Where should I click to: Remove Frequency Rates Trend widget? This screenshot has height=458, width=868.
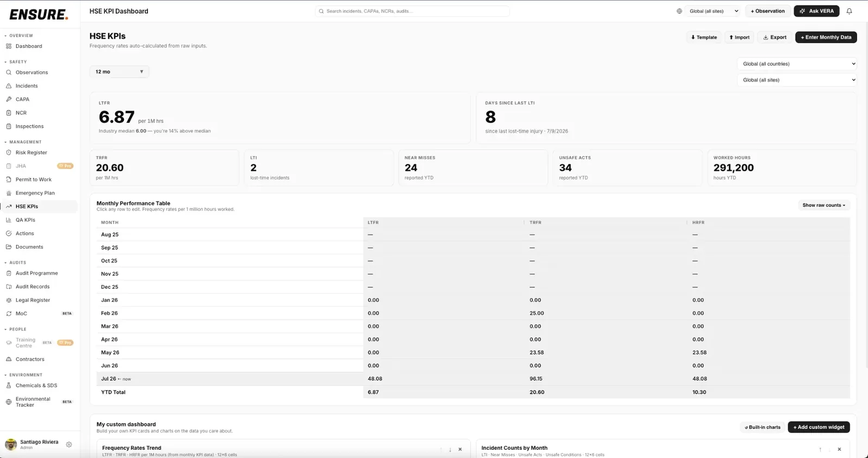(460, 449)
